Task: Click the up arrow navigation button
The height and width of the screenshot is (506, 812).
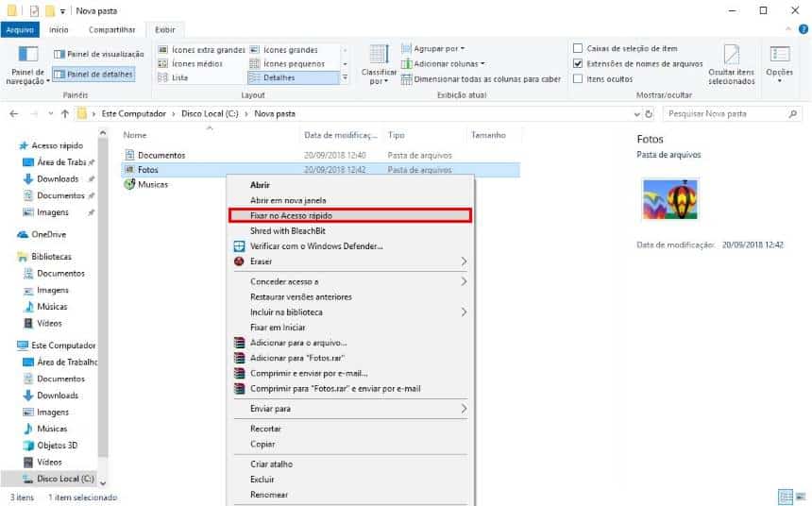Action: [64, 113]
